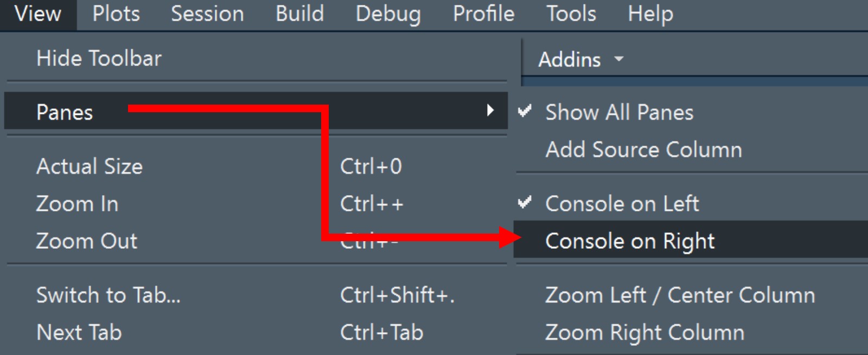This screenshot has height=355, width=868.
Task: Toggle Show All Panes
Action: (x=619, y=112)
